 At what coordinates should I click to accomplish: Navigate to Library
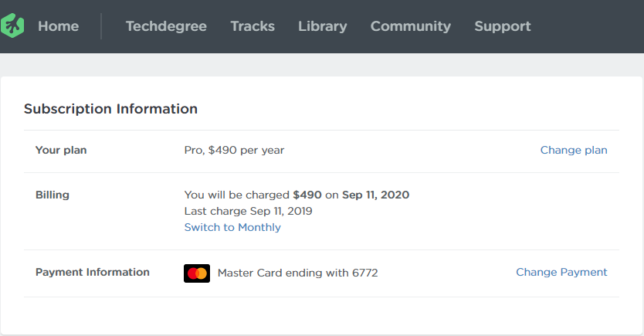pyautogui.click(x=322, y=26)
